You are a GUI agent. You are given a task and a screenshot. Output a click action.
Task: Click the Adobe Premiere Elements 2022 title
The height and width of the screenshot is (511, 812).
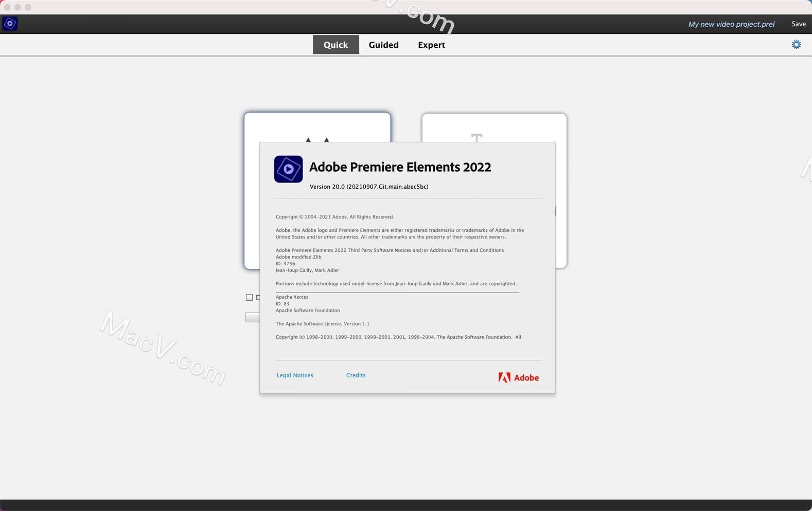(x=400, y=167)
